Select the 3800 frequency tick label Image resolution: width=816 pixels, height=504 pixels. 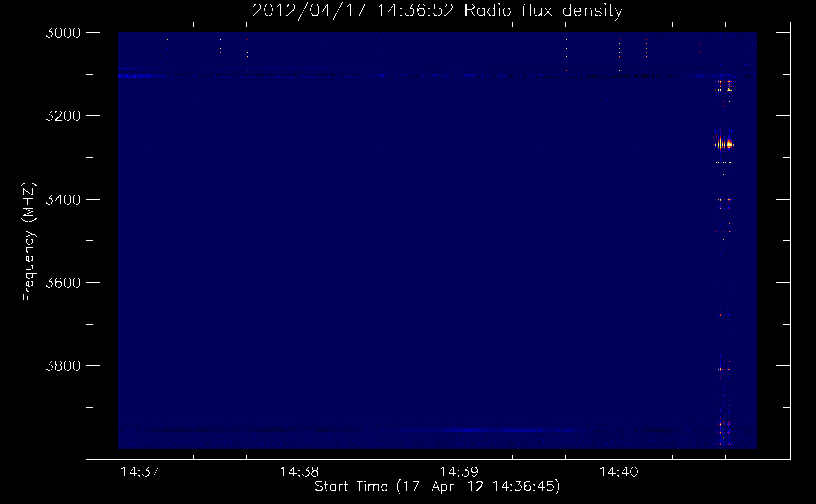pos(63,366)
